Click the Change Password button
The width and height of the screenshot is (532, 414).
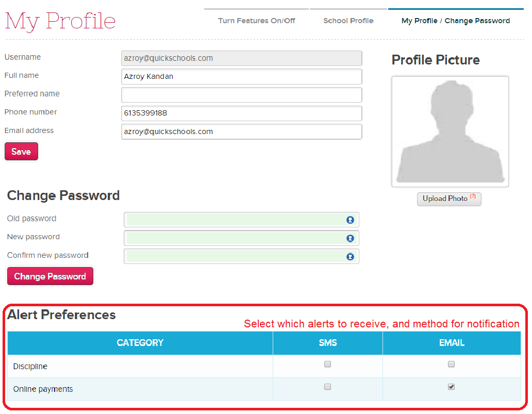coord(50,276)
